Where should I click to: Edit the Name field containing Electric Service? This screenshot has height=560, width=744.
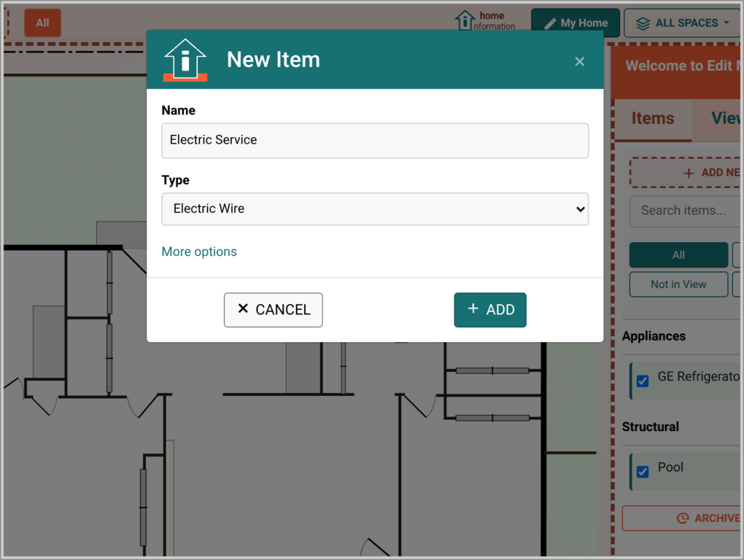[375, 140]
